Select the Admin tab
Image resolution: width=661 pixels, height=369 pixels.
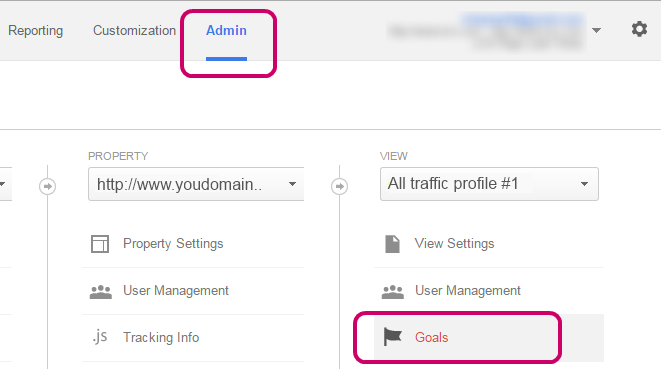226,30
